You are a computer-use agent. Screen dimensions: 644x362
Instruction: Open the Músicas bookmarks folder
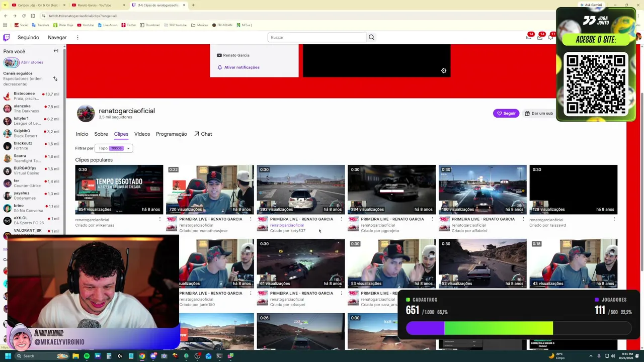[x=200, y=25]
